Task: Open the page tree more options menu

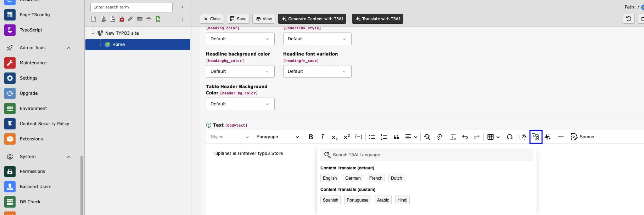Action: (182, 19)
